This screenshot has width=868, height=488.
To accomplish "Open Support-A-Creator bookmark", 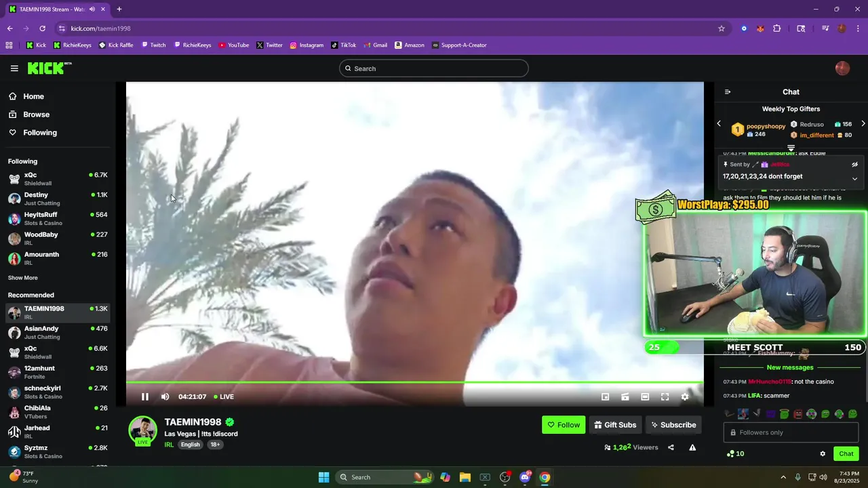I will coord(459,45).
